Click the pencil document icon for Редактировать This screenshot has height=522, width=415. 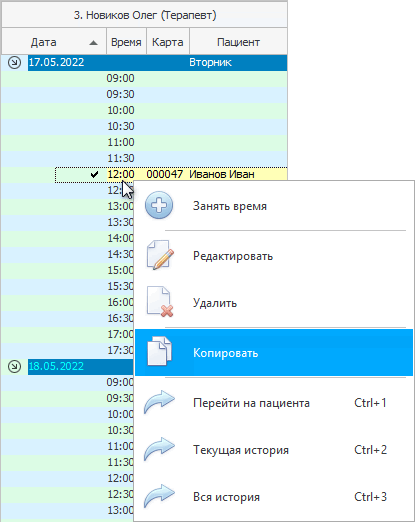point(160,255)
